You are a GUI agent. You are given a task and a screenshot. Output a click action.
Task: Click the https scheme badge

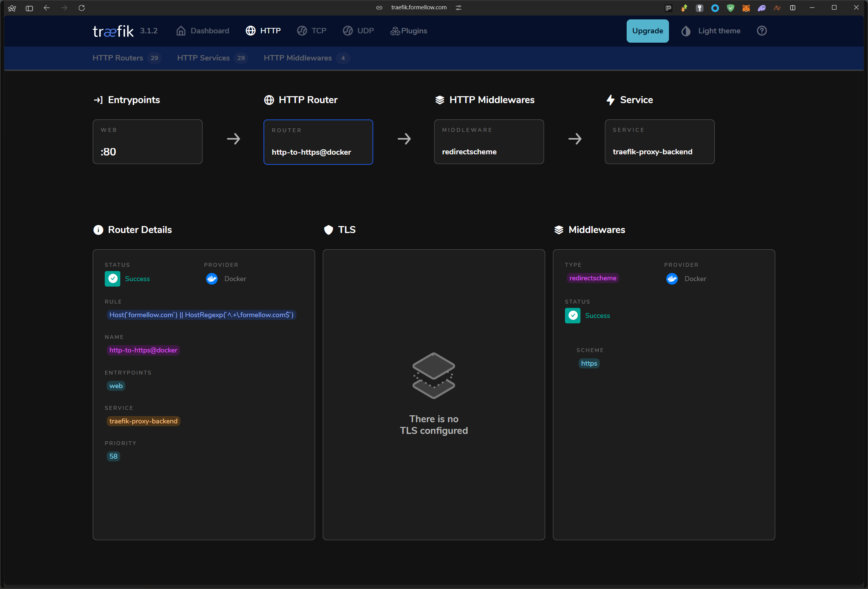point(589,363)
